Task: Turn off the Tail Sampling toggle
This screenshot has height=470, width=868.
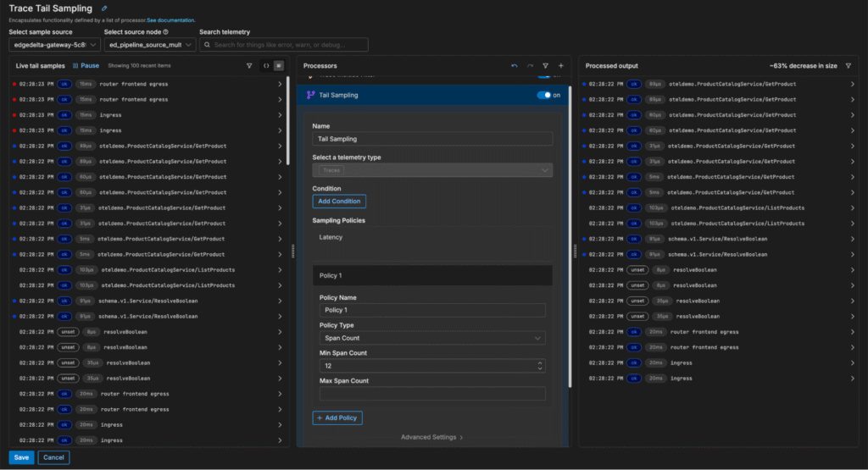Action: [543, 96]
